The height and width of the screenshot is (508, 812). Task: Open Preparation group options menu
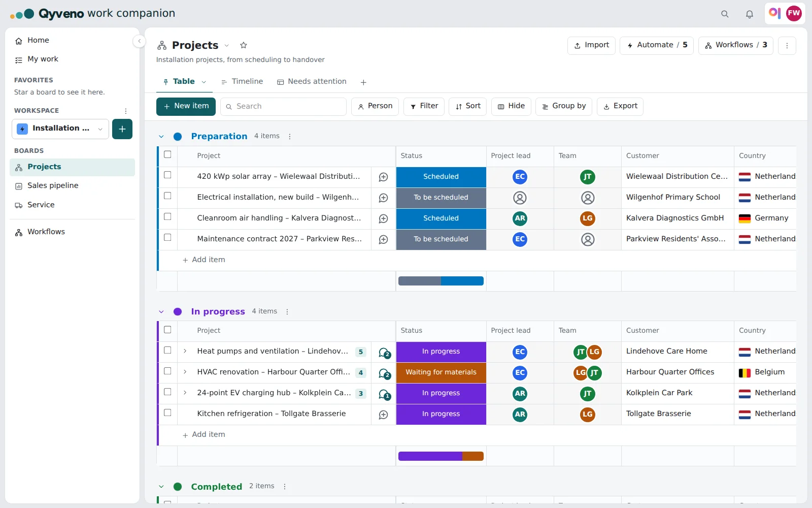[x=290, y=137]
